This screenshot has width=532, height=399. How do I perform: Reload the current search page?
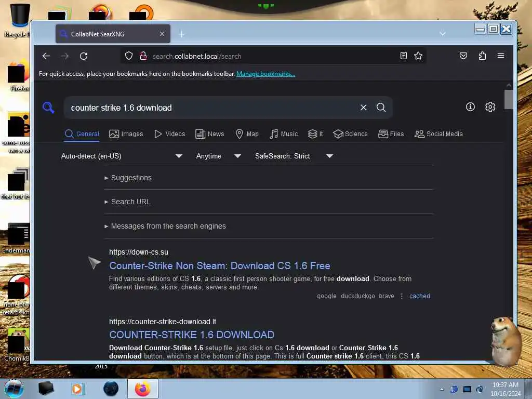[x=84, y=56]
